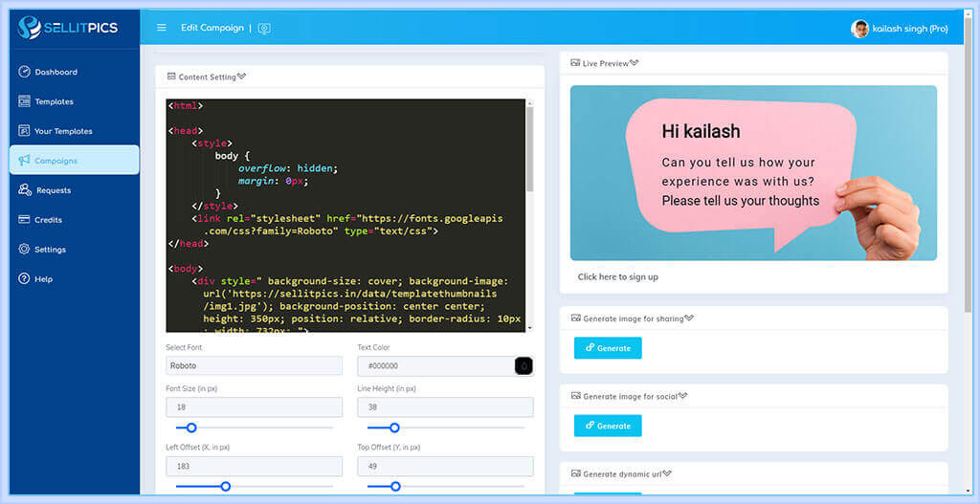Viewport: 980px width, 504px height.
Task: Go to Templates in the sidebar
Action: pos(54,101)
